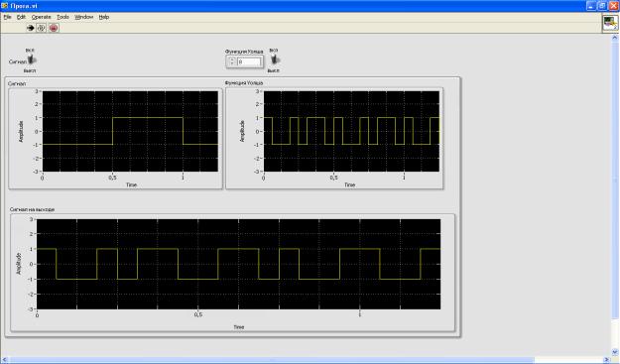Click the Time axis label under the Сигнал graph
The image size is (620, 364).
click(x=131, y=184)
